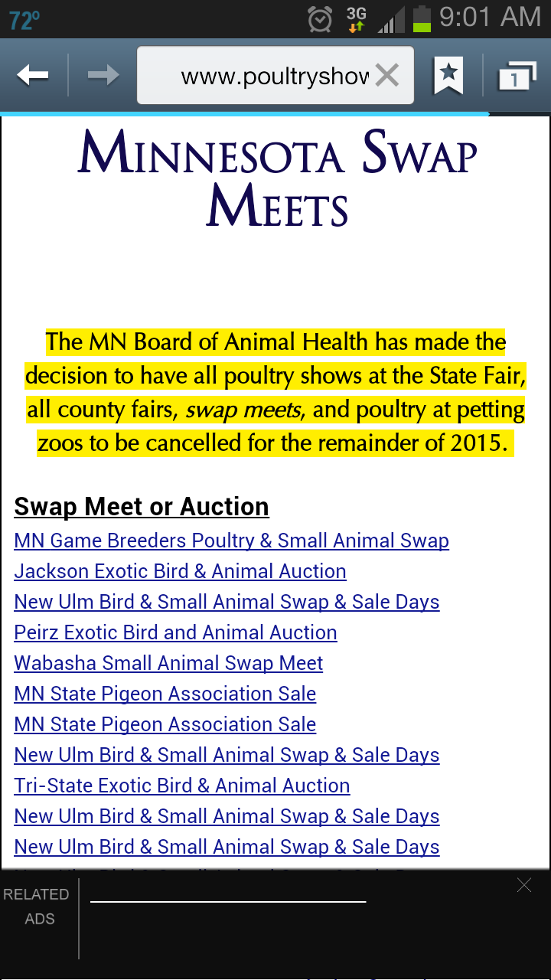This screenshot has height=980, width=551.
Task: Open MN Game Breeders Poultry & Small Animal Swap
Action: click(x=231, y=541)
